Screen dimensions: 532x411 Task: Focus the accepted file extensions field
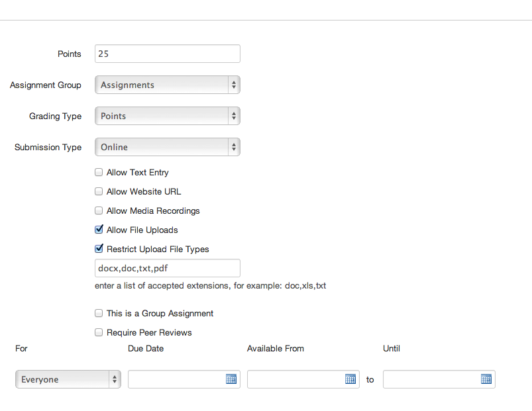168,268
